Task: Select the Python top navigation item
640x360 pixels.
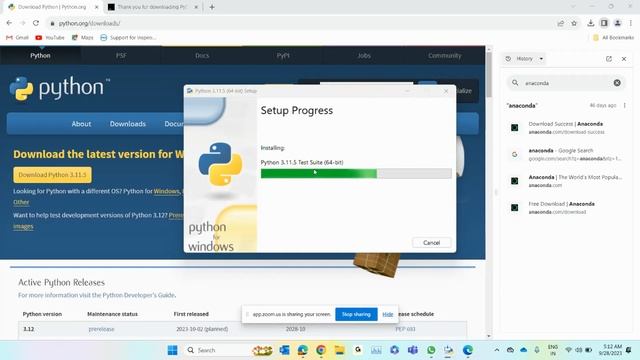Action: click(x=40, y=56)
